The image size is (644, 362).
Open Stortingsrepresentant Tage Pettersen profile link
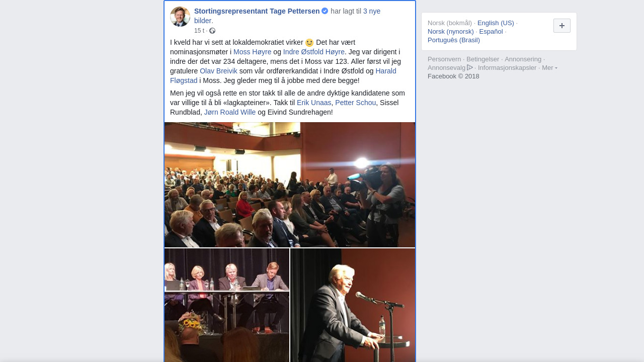tap(257, 11)
